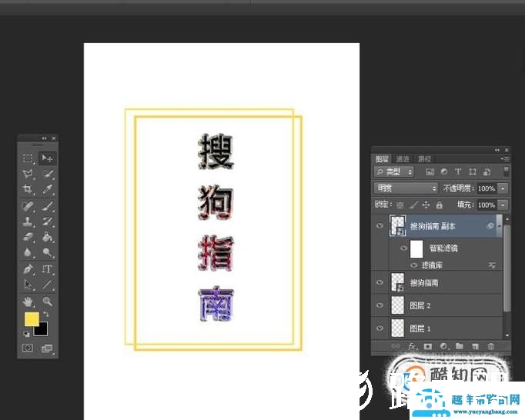The image size is (525, 420).
Task: Add a layer mask
Action: click(x=427, y=346)
